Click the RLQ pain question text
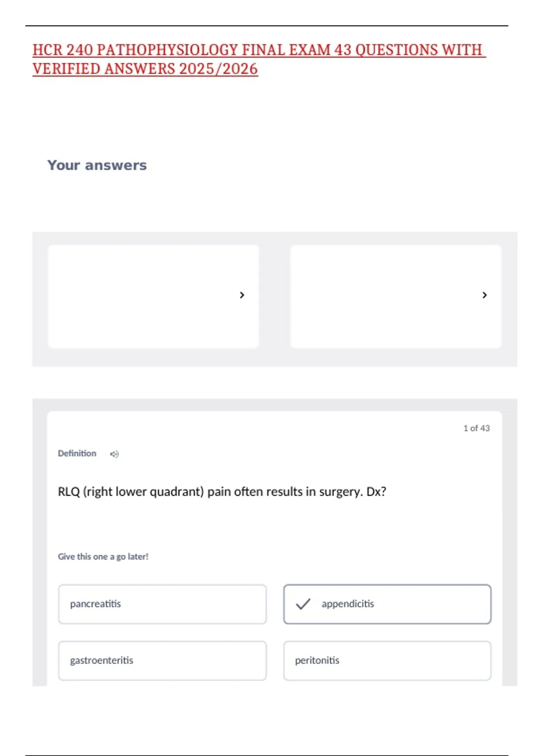 coord(222,491)
